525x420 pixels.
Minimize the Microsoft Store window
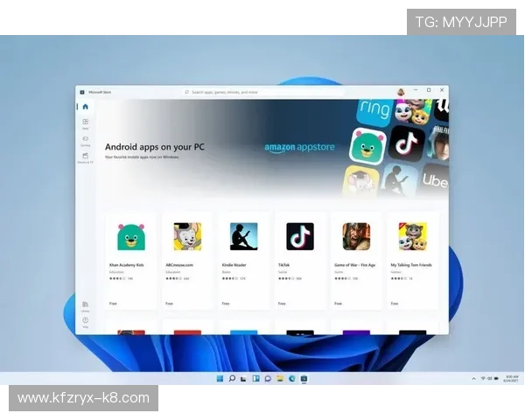point(416,90)
